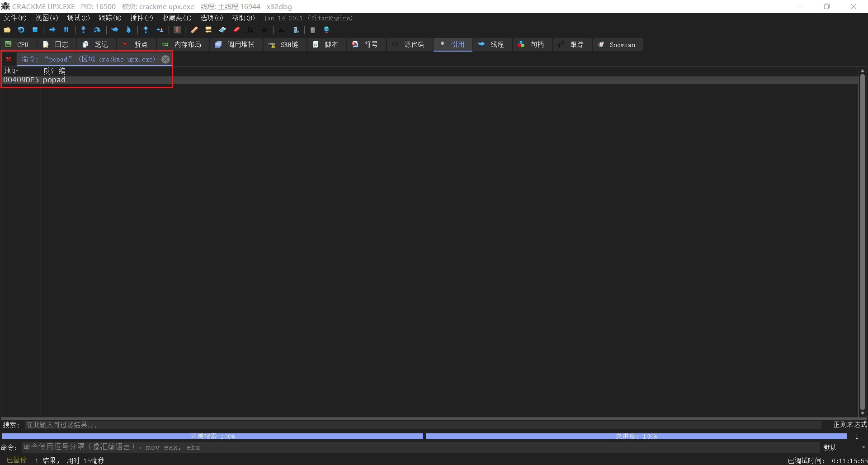Image resolution: width=868 pixels, height=465 pixels.
Task: Open the Scylla plugin icon
Action: (x=177, y=30)
